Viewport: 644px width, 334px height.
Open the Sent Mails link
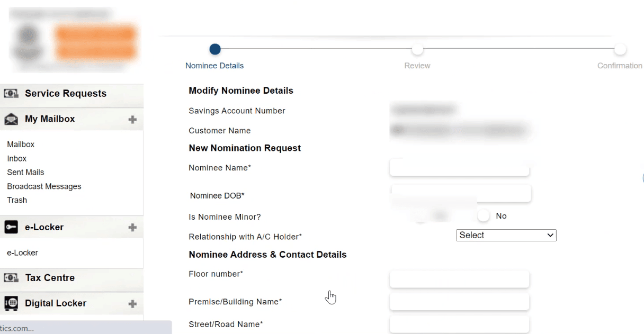pos(25,172)
